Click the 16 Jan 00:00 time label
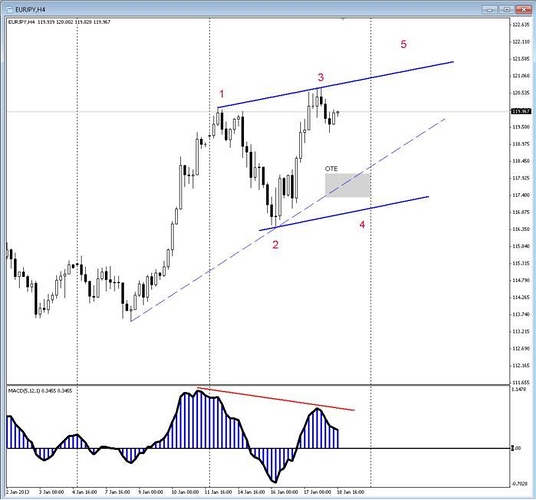 pos(284,492)
